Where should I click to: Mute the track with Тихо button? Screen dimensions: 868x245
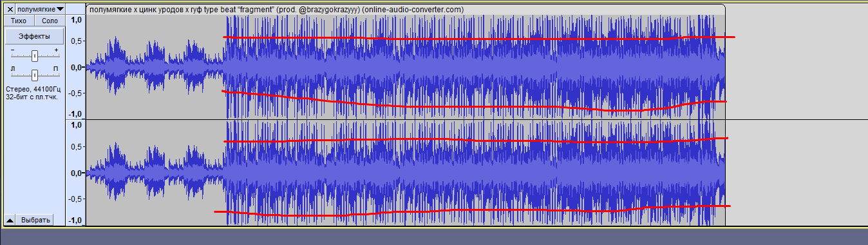click(19, 21)
